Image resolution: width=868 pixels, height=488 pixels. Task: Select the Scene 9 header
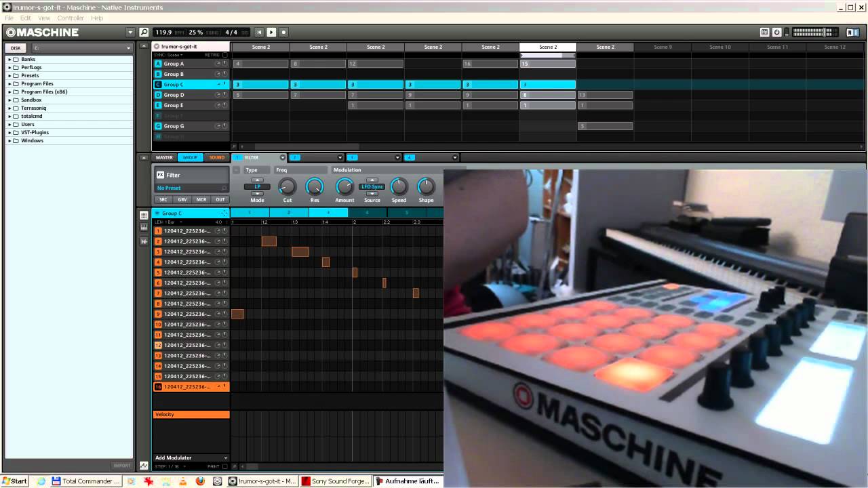click(x=663, y=47)
